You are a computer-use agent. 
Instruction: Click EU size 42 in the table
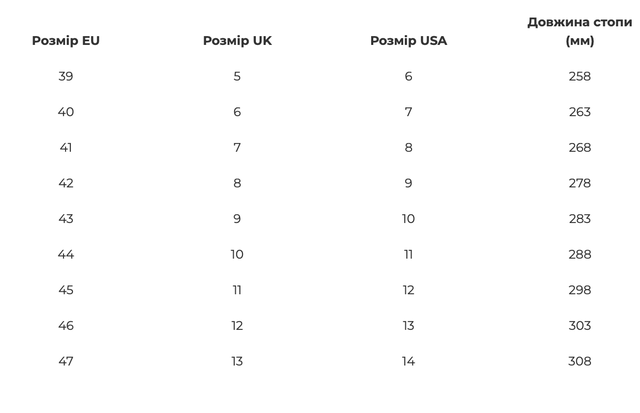point(66,183)
